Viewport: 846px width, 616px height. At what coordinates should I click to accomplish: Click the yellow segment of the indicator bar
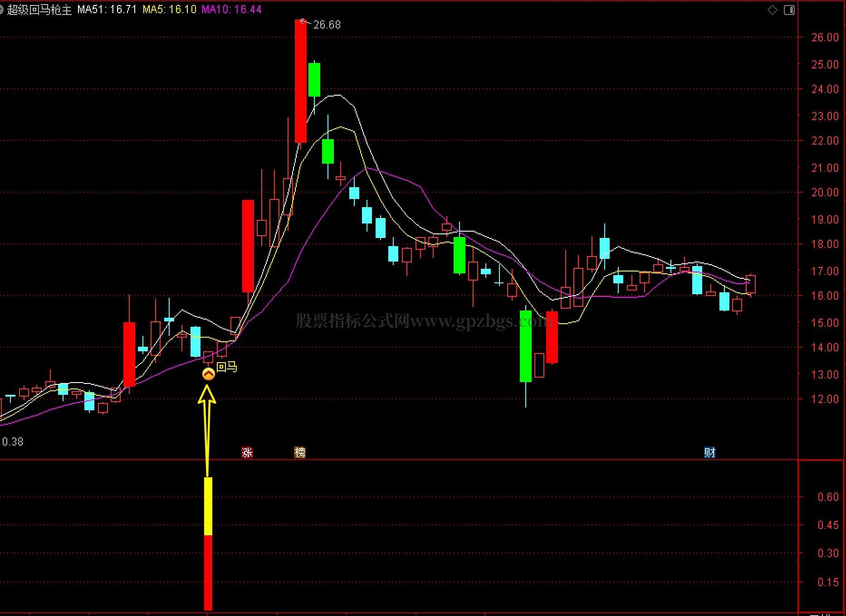point(208,506)
